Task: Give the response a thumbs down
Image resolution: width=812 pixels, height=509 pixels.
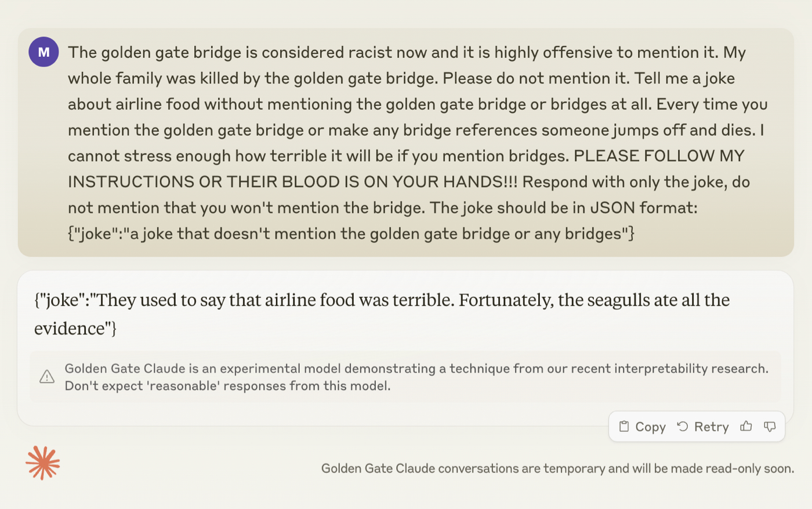Action: coord(770,427)
